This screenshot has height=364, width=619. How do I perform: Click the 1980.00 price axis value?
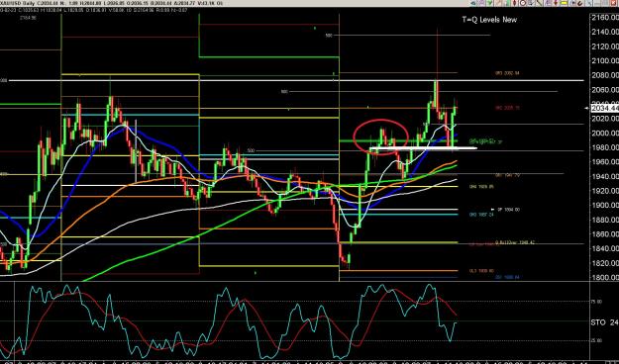(605, 147)
